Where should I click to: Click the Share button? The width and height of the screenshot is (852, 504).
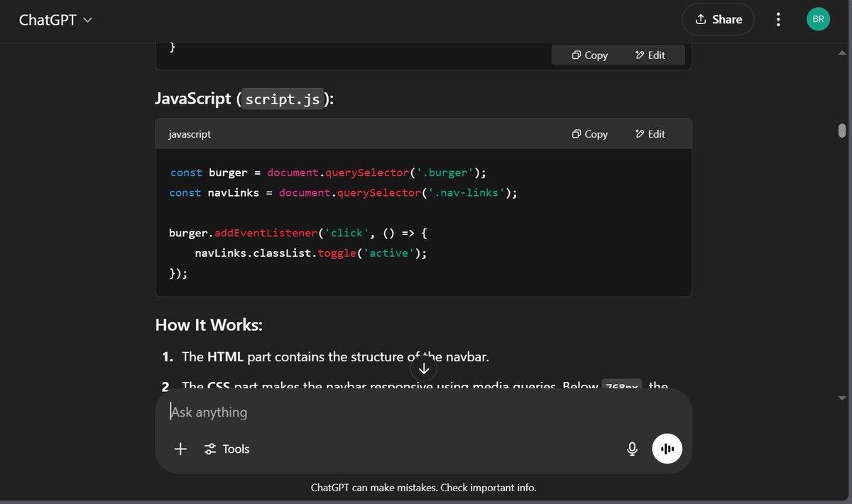[x=718, y=20]
